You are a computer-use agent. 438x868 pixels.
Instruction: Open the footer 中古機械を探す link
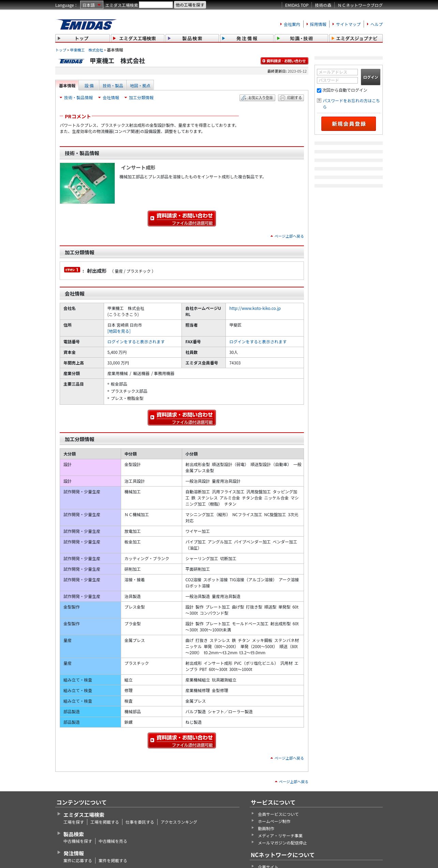tap(77, 841)
